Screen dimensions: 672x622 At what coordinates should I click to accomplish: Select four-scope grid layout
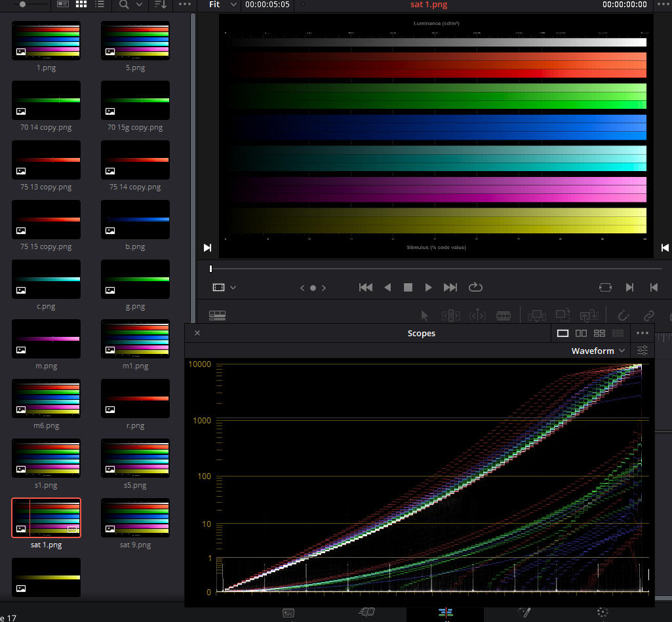tap(599, 333)
